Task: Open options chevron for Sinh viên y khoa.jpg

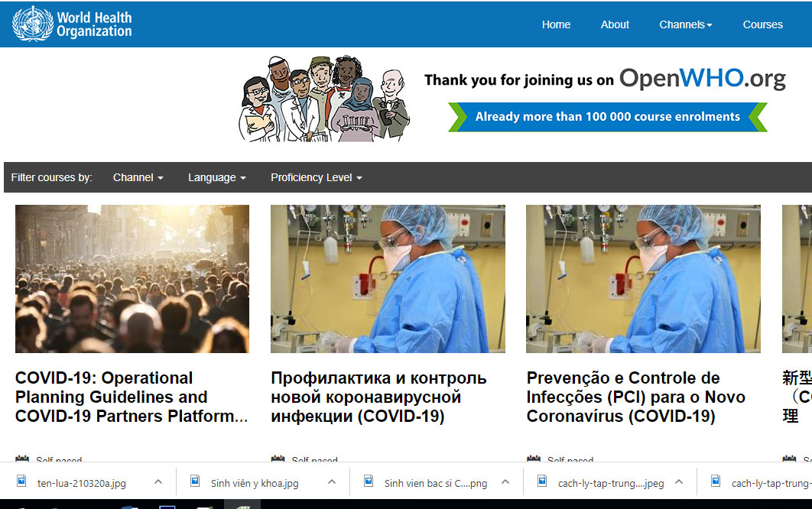Action: click(x=332, y=482)
